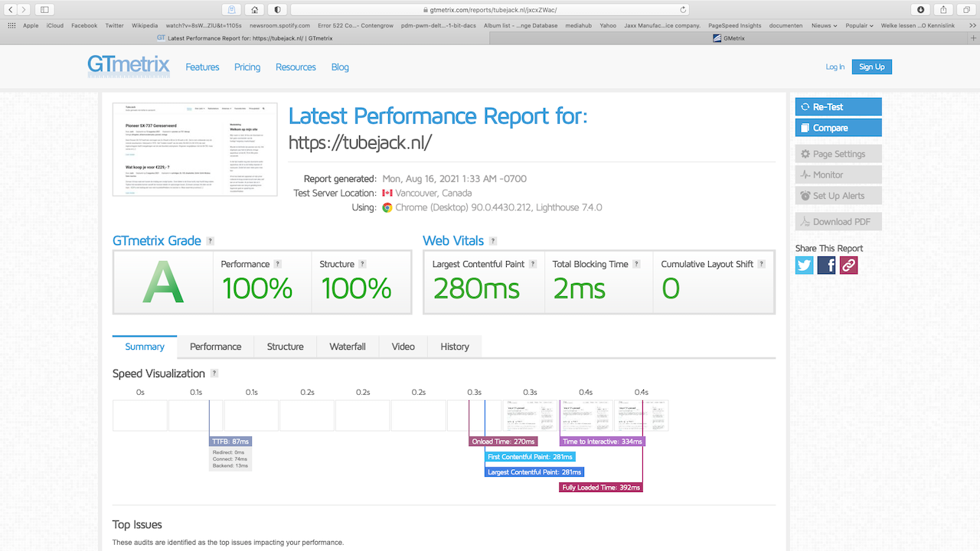Click the Download PDF button

838,222
